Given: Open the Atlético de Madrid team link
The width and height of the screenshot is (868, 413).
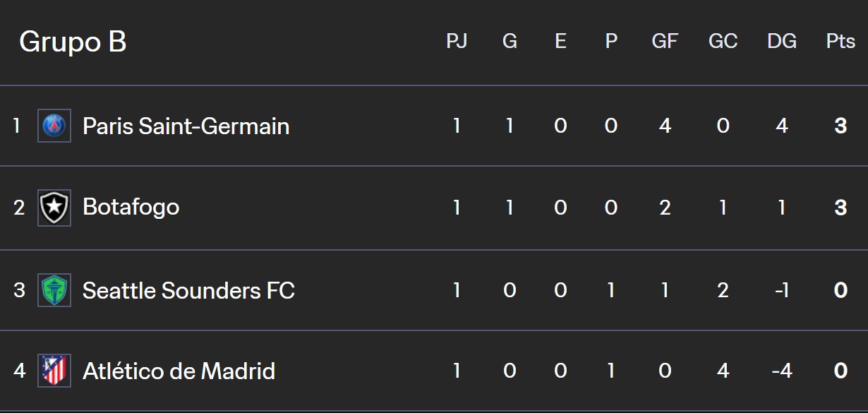Looking at the screenshot, I should coord(179,371).
